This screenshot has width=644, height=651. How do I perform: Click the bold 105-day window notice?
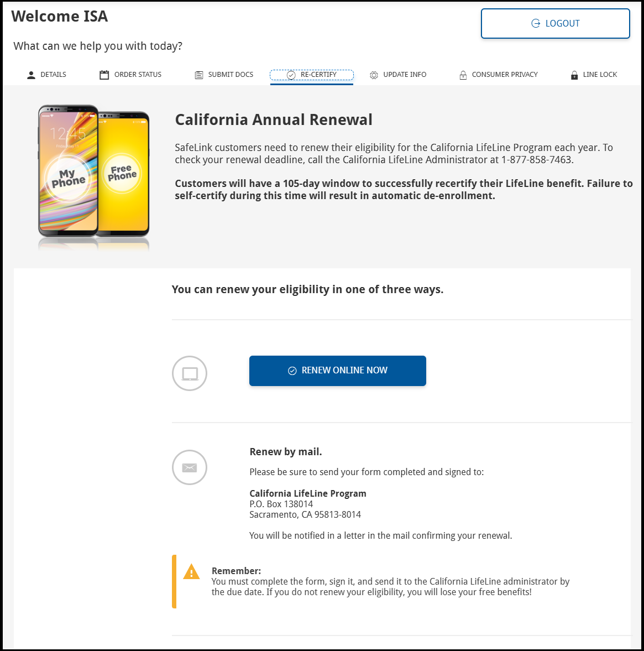[404, 190]
